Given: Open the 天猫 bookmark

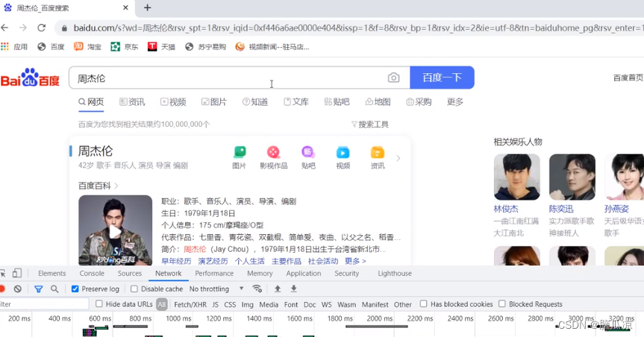Looking at the screenshot, I should tap(161, 47).
